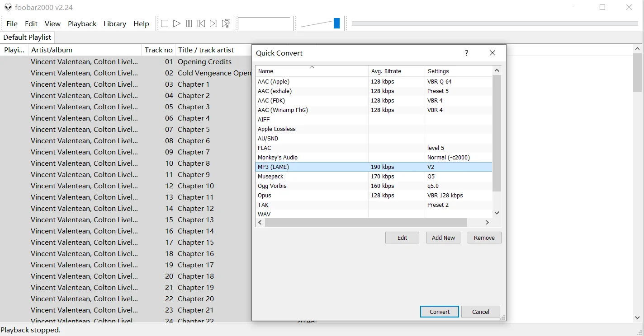The height and width of the screenshot is (336, 644).
Task: Open the Playback menu
Action: (82, 23)
